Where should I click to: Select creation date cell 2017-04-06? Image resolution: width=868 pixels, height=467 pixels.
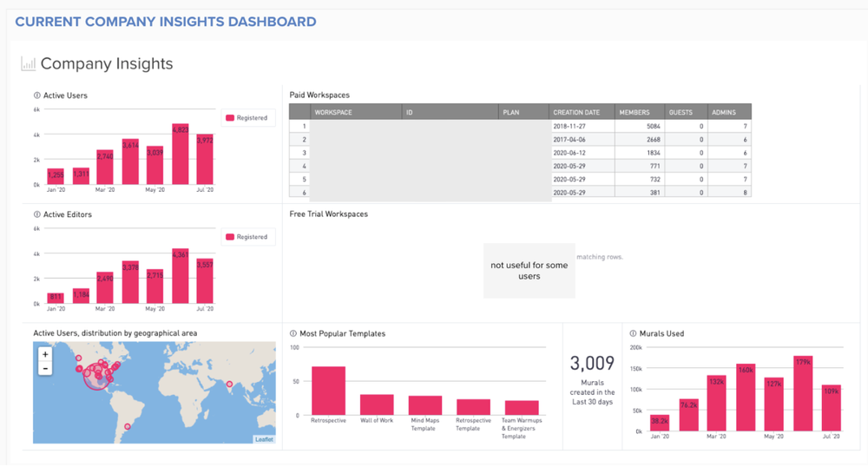[x=582, y=140]
